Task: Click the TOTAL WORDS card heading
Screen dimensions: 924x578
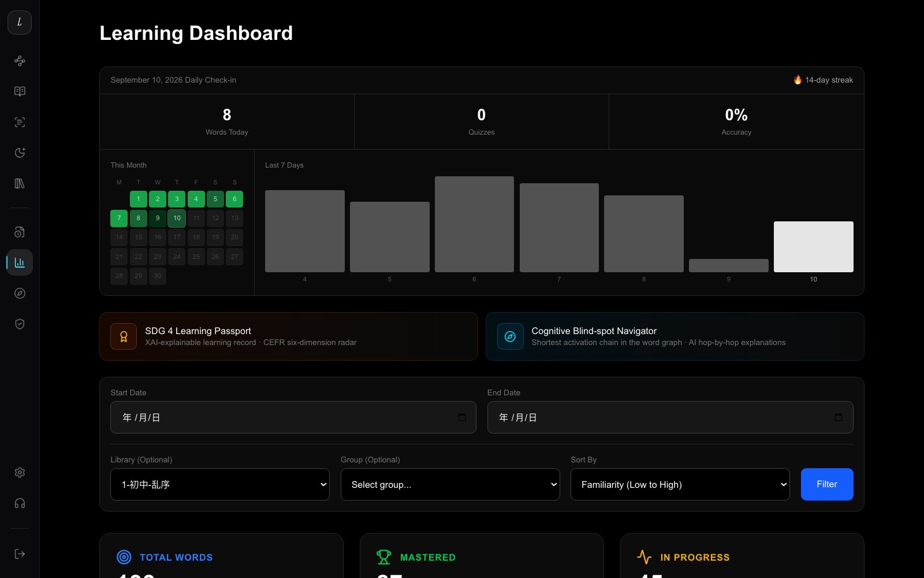Action: point(176,557)
